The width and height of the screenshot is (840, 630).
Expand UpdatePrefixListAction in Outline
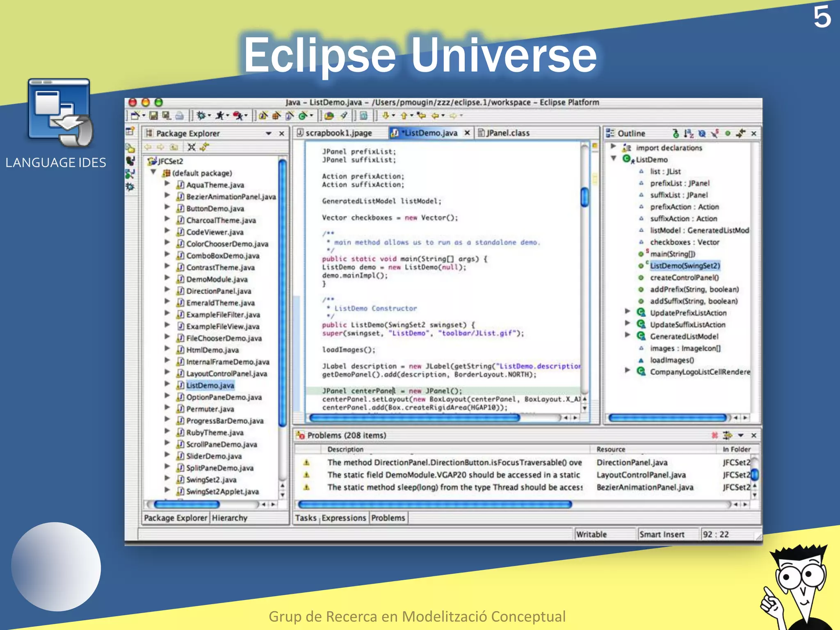coord(627,311)
